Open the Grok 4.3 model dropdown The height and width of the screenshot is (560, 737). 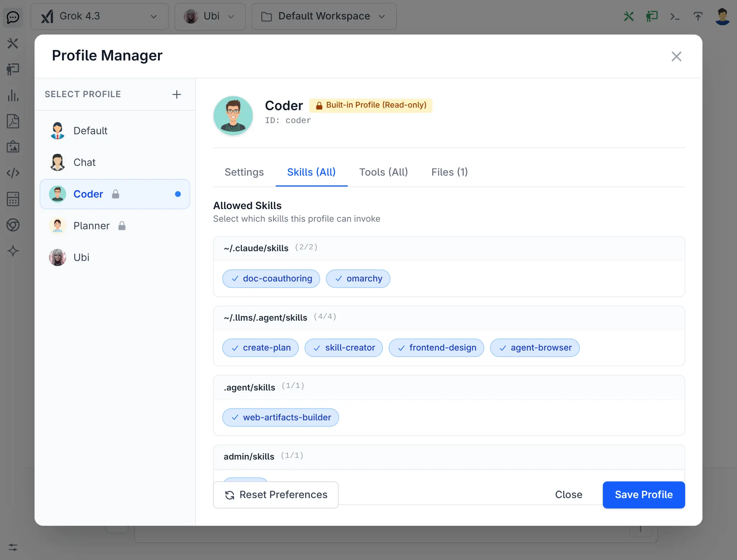[x=100, y=17]
